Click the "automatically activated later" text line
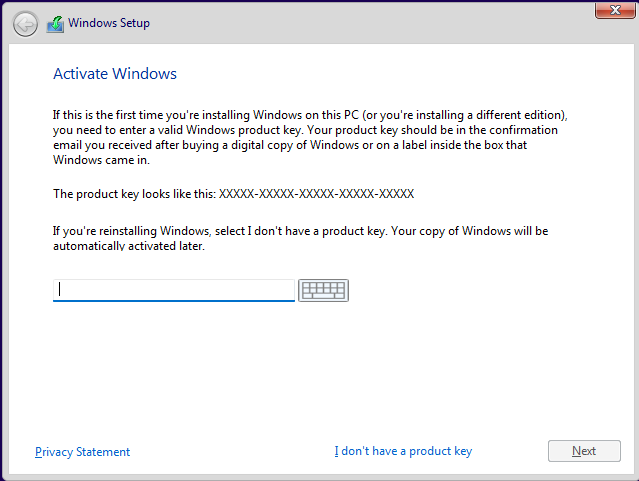The image size is (639, 481). [x=129, y=245]
